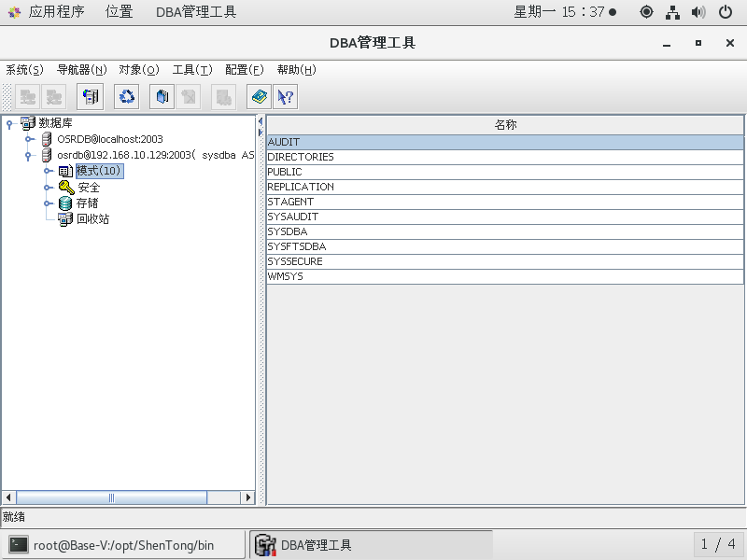This screenshot has width=747, height=560.
Task: Click the blue book toolbar icon
Action: (162, 96)
